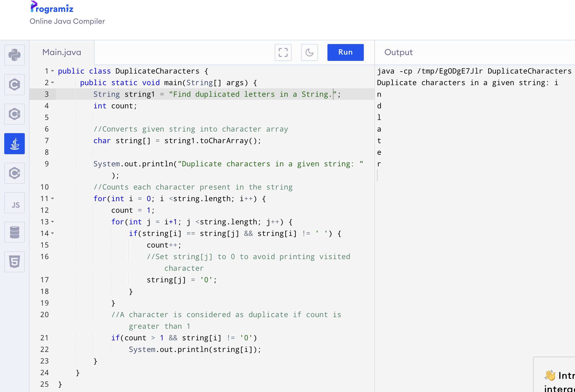
Task: Switch to the JavaScript JS compiler
Action: 15,203
